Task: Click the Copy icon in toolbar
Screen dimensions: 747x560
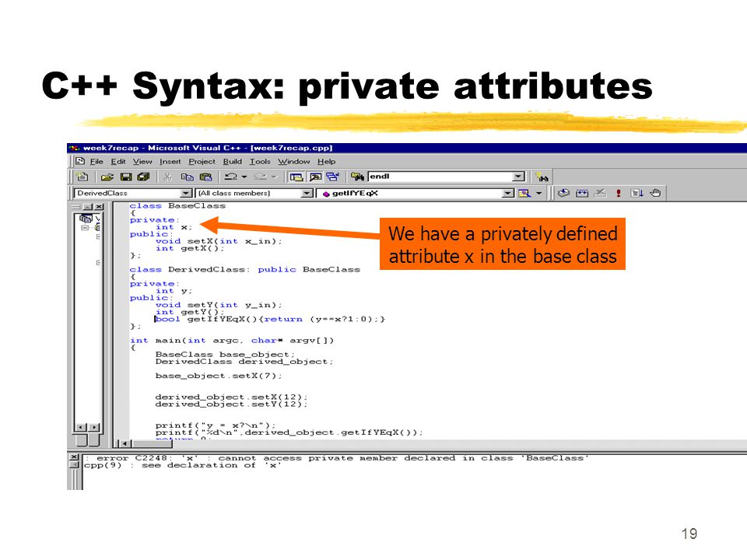Action: (x=188, y=177)
